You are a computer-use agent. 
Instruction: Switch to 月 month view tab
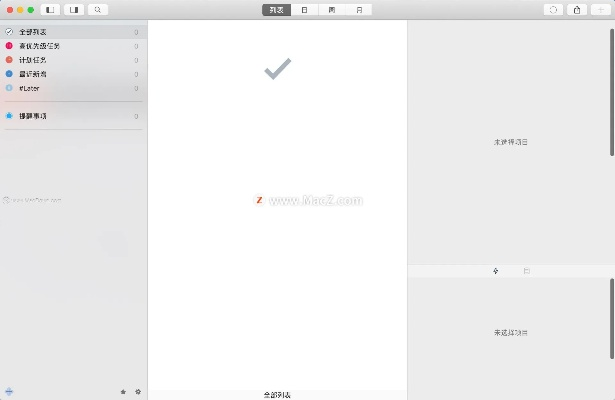tap(359, 10)
